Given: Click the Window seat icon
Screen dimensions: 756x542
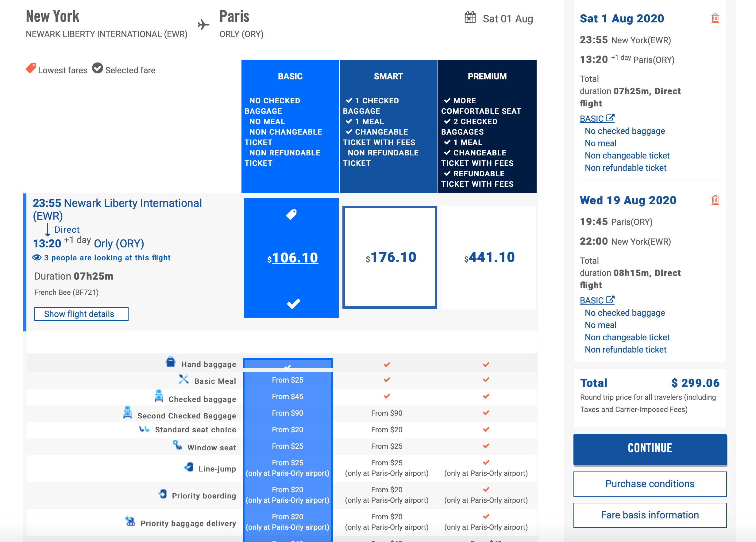Looking at the screenshot, I should click(177, 445).
